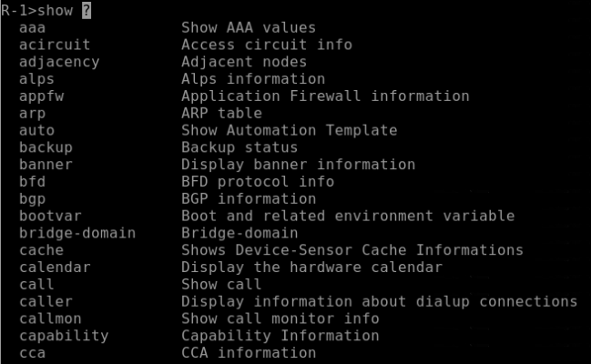Click the R-1>show prompt text

pos(37,11)
